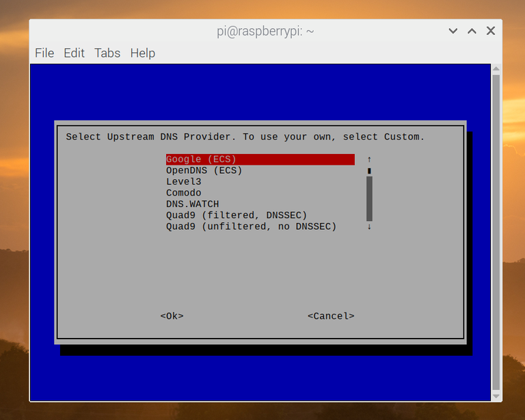
Task: Select Google (ECS) DNS provider
Action: (x=260, y=159)
